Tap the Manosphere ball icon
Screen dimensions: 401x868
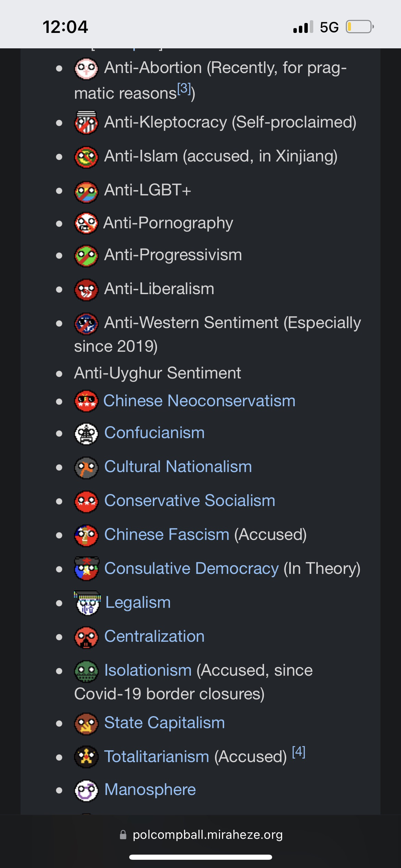coord(86,791)
